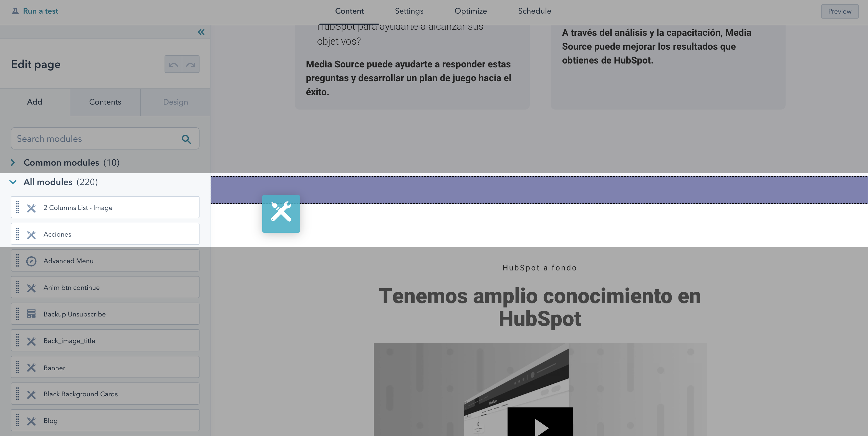Grab the drag handle of Black Background Cards
This screenshot has height=436, width=868.
pyautogui.click(x=18, y=394)
